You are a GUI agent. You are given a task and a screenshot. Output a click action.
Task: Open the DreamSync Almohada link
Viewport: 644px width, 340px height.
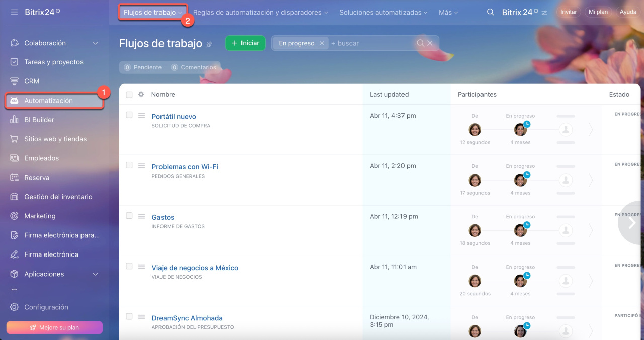(x=187, y=318)
